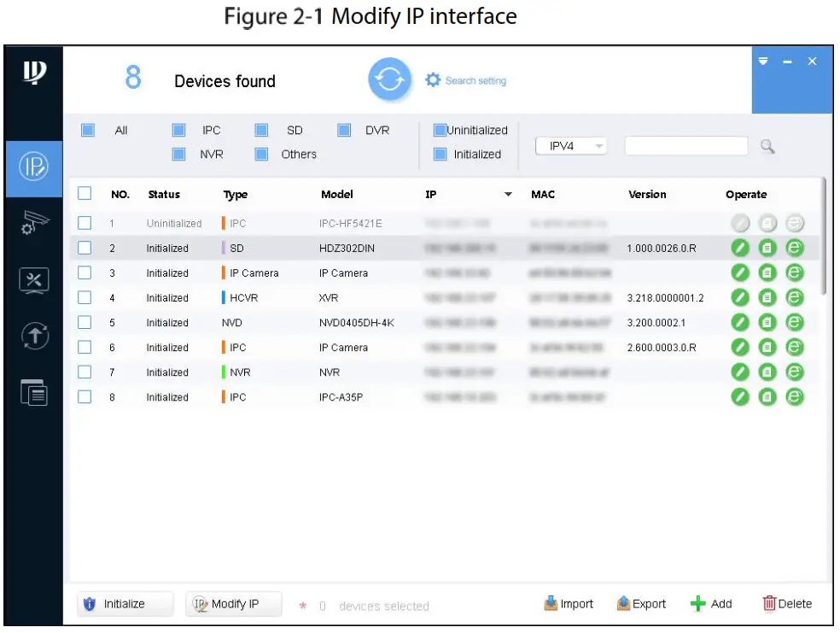This screenshot has width=840, height=633.
Task: Click edit pencil icon for HDZ302DIN row
Action: 740,248
